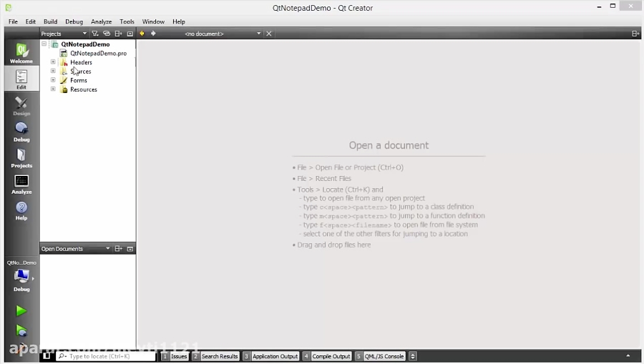Open Debug mode in sidebar
The height and width of the screenshot is (364, 644).
21,132
